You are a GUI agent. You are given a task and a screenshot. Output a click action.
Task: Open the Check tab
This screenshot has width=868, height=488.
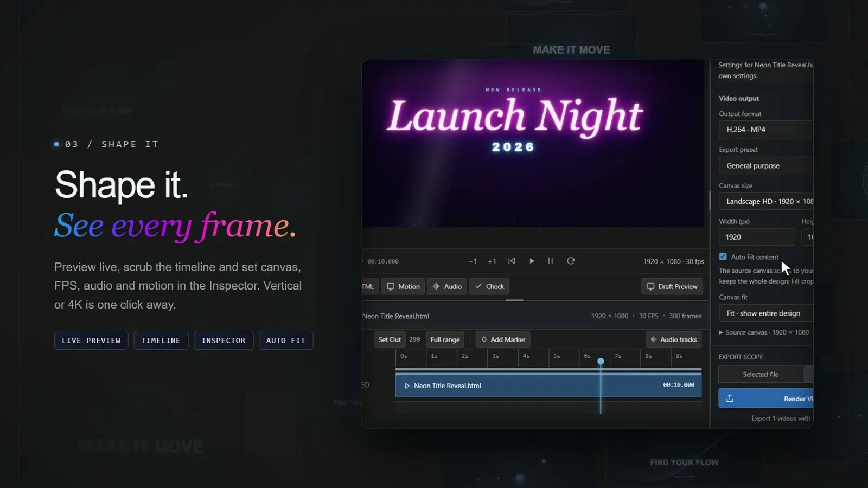pos(489,286)
